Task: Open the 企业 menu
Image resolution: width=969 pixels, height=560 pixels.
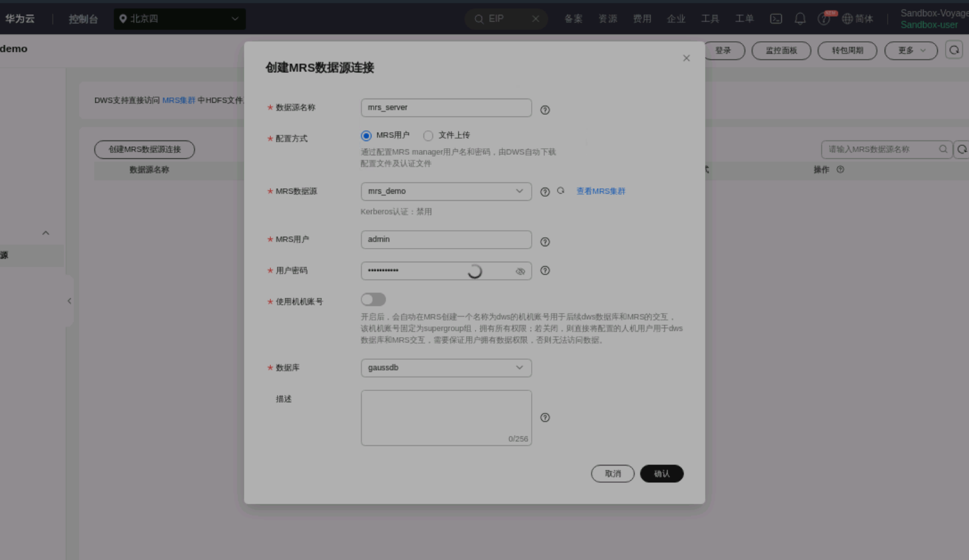Action: (x=676, y=19)
